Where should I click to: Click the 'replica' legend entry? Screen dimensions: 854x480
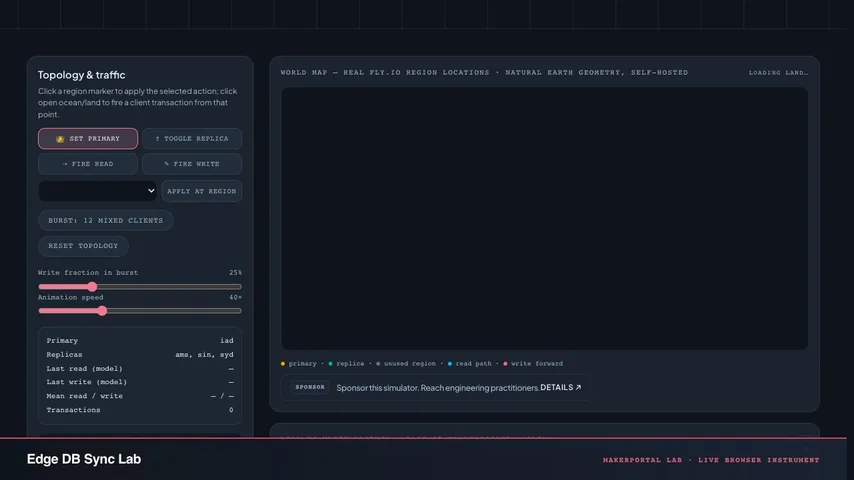[x=346, y=363]
